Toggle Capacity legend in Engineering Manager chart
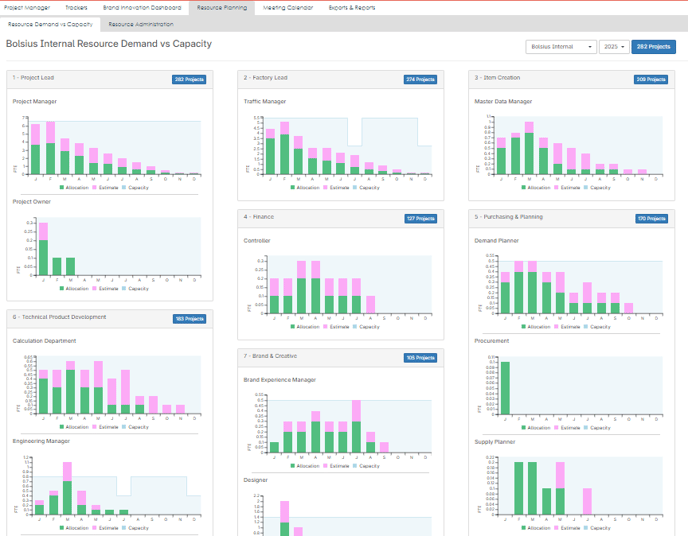Screen dimensions: 688x536 click(x=135, y=528)
